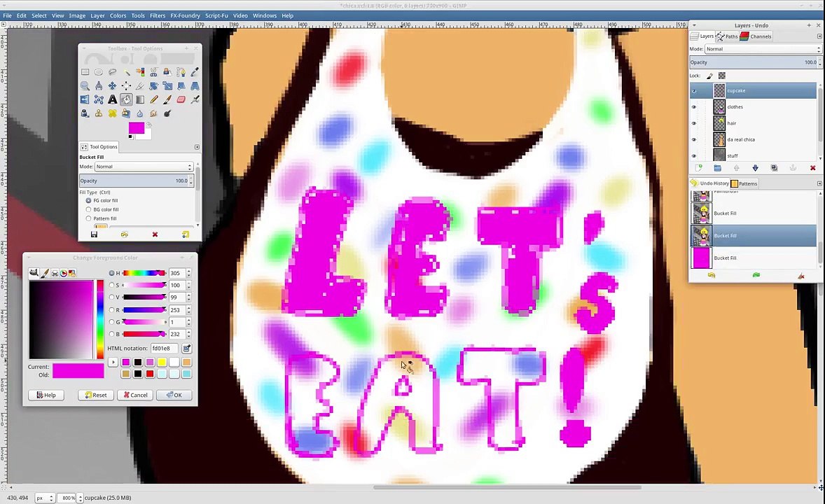Select the V value radio button

point(111,297)
